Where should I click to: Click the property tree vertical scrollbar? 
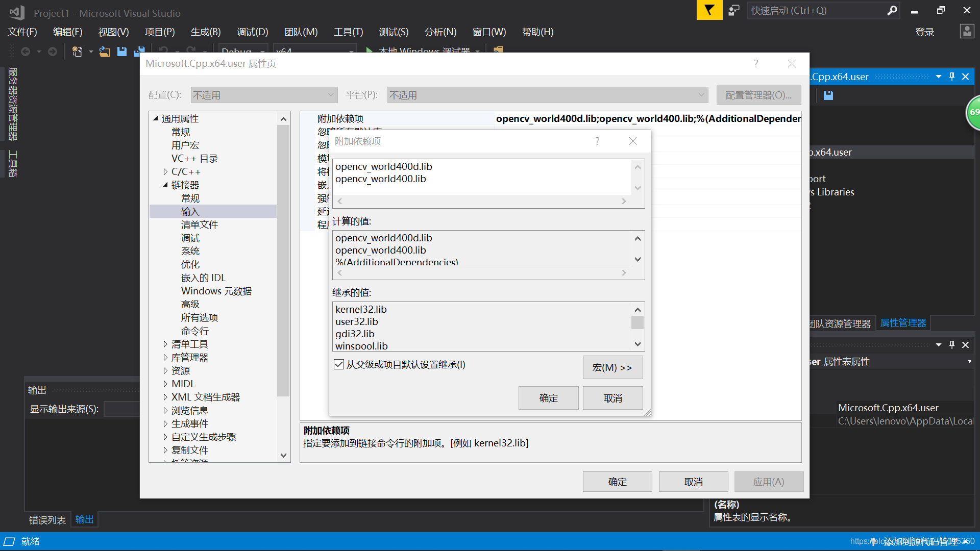point(283,260)
